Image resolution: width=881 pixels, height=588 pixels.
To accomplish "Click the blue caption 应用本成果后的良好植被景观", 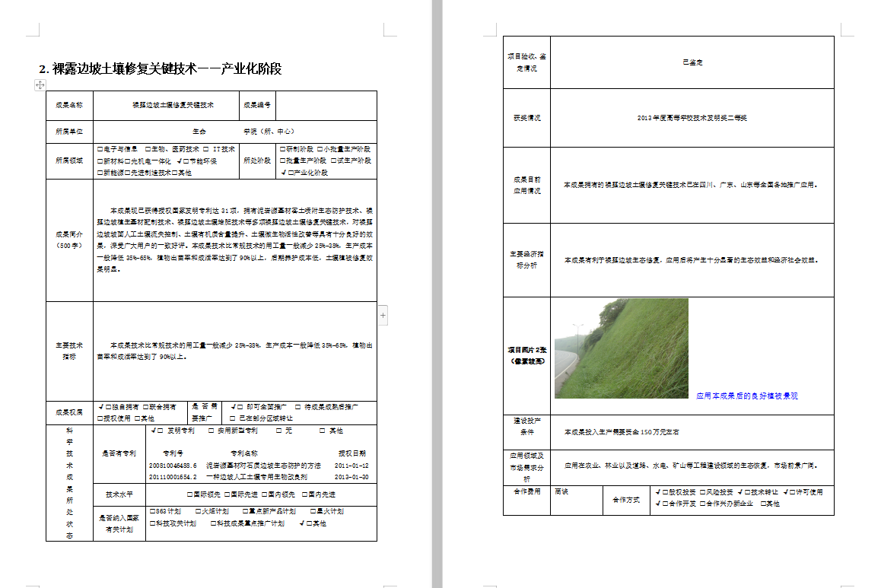I will pyautogui.click(x=746, y=396).
